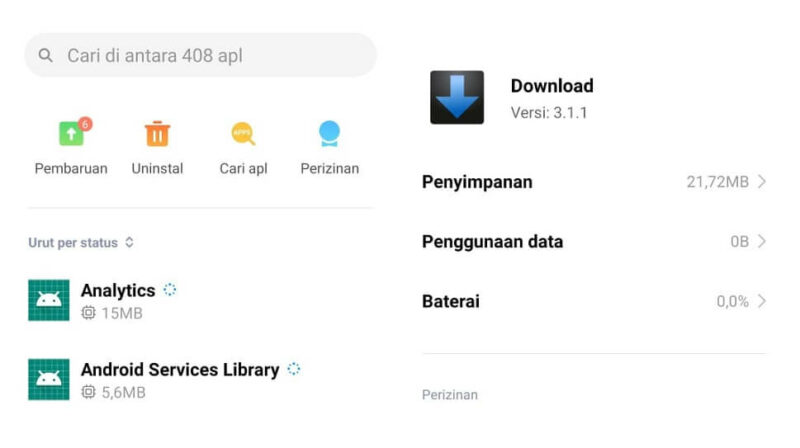The height and width of the screenshot is (448, 800).
Task: Tap running indicator beside Android Services Library
Action: point(294,369)
